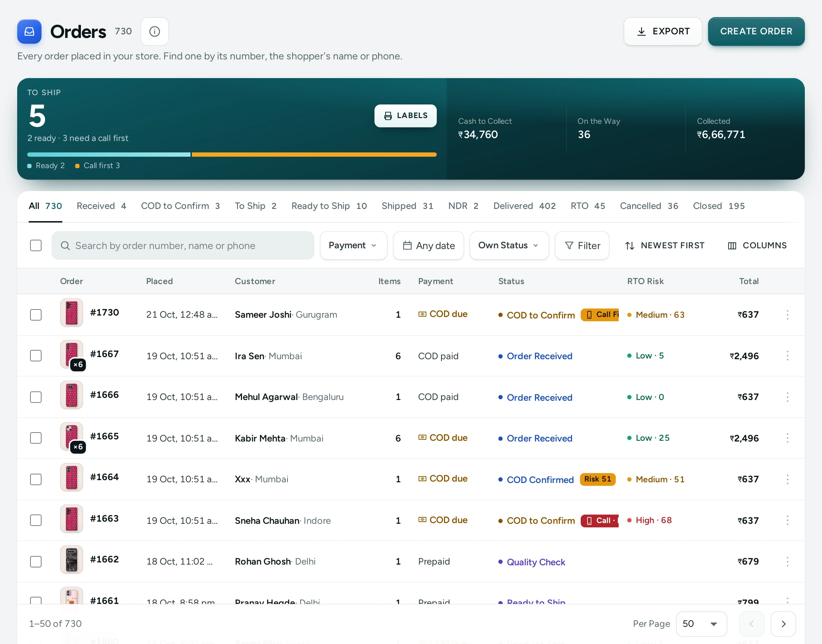822x644 pixels.
Task: Open the Any date picker
Action: coord(428,245)
